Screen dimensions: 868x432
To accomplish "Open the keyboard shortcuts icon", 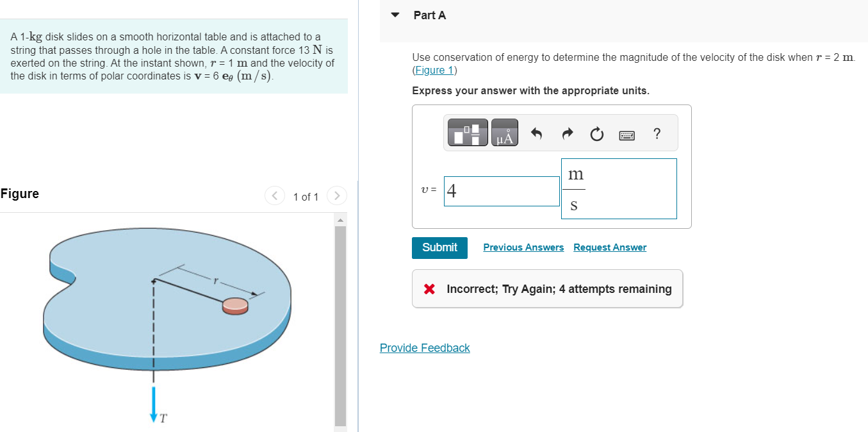I will coord(626,135).
